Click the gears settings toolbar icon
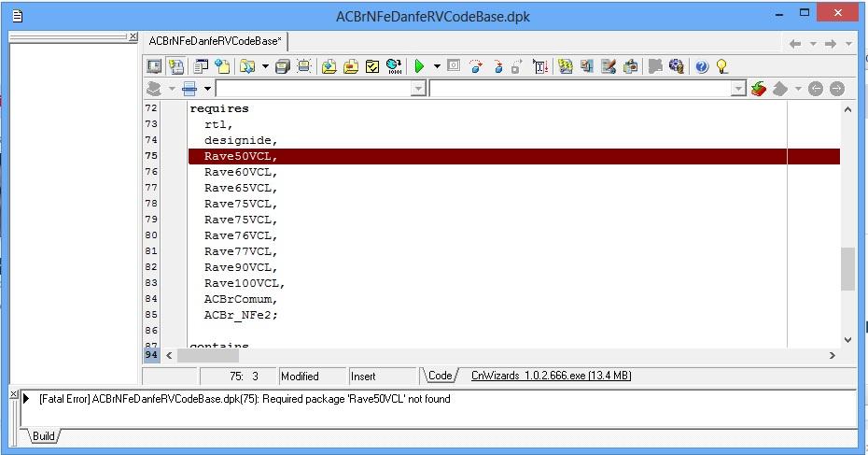Viewport: 868px width, 455px height. [676, 66]
